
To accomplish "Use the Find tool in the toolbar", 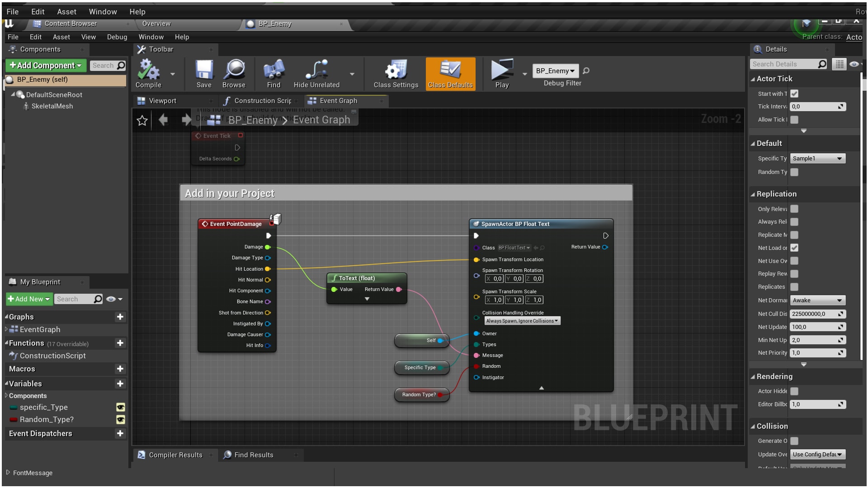I will point(273,74).
